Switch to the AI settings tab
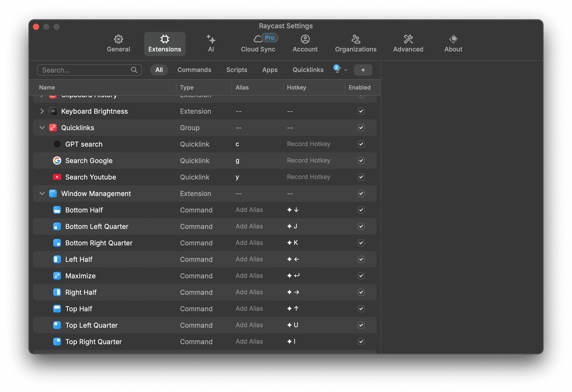This screenshot has height=392, width=572. click(211, 44)
